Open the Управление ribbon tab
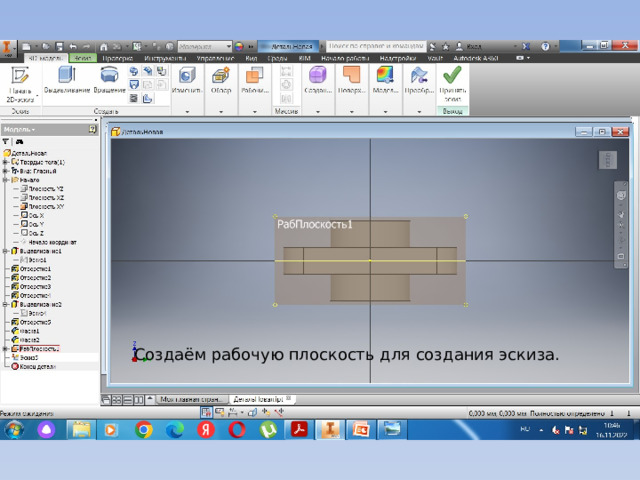The image size is (640, 480). pyautogui.click(x=215, y=58)
